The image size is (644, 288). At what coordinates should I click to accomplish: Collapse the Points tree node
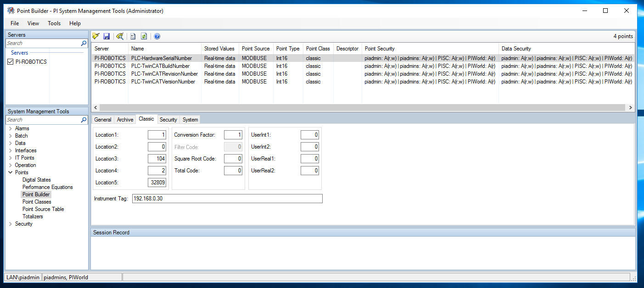[10, 172]
